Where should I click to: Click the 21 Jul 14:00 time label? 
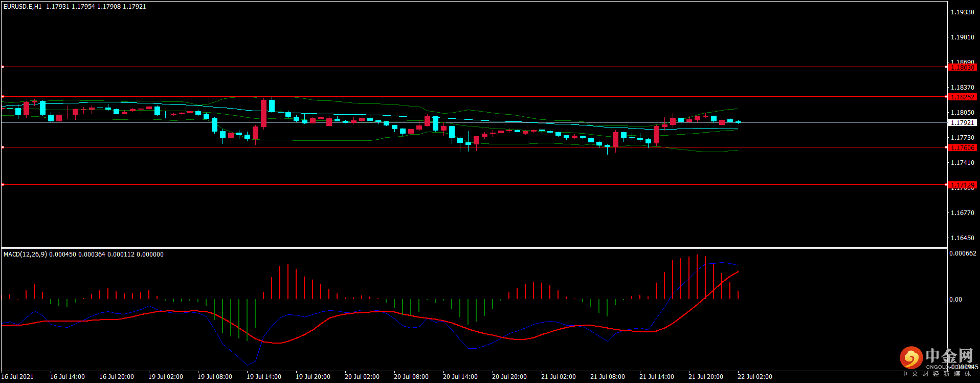657,377
